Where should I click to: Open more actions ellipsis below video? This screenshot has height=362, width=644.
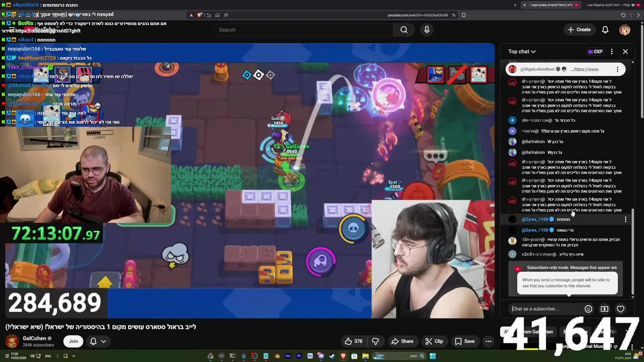[488, 341]
